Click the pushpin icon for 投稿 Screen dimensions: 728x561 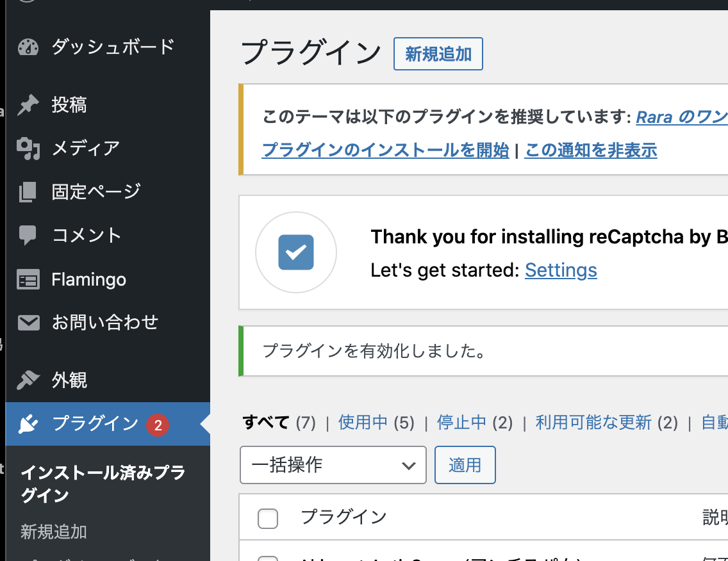coord(28,105)
